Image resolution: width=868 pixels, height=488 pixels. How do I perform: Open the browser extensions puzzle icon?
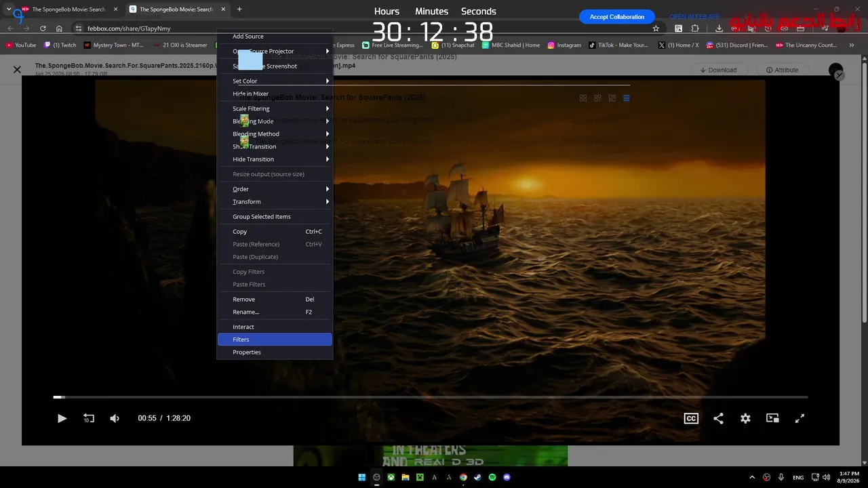[695, 28]
